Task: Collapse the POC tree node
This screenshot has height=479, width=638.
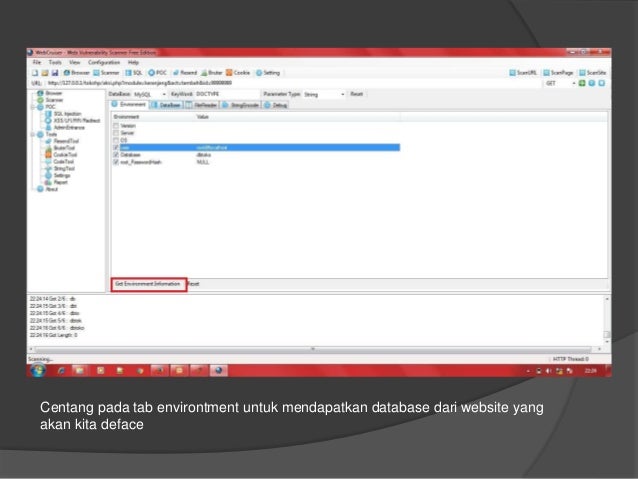Action: pyautogui.click(x=33, y=107)
